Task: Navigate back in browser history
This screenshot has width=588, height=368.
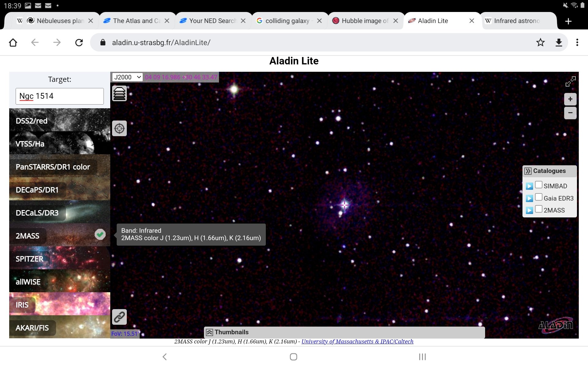Action: 35,42
